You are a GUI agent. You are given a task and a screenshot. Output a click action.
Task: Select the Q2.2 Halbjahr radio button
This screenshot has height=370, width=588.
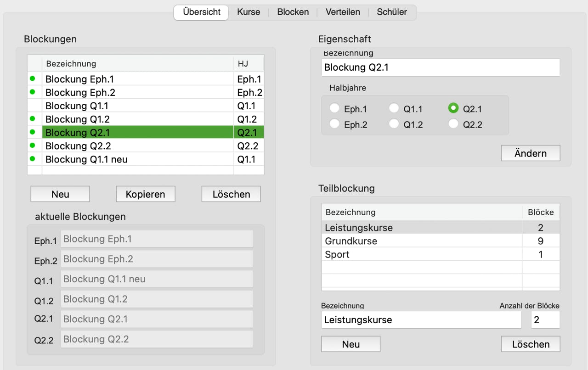pos(453,124)
